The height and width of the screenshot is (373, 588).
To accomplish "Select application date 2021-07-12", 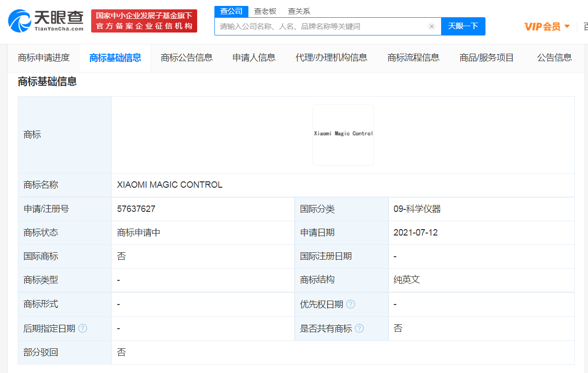I will coord(415,233).
